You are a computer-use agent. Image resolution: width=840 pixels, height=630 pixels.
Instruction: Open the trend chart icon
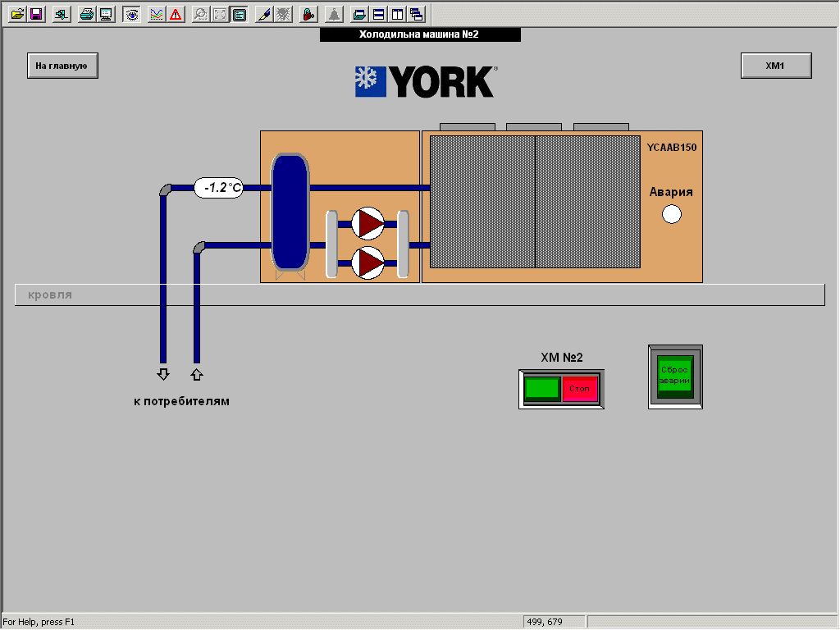pyautogui.click(x=157, y=15)
